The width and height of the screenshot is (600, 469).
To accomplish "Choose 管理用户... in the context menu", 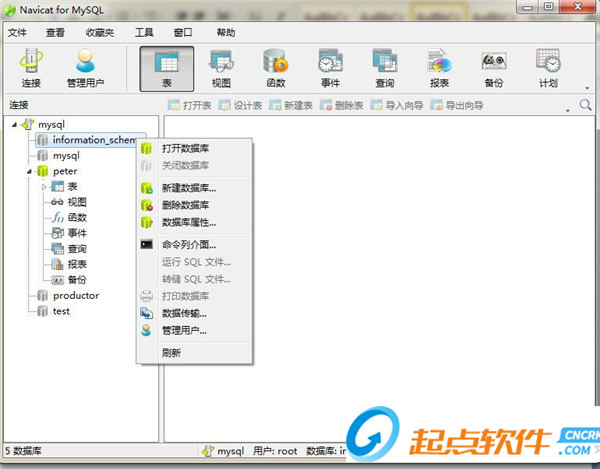I will pos(194,331).
